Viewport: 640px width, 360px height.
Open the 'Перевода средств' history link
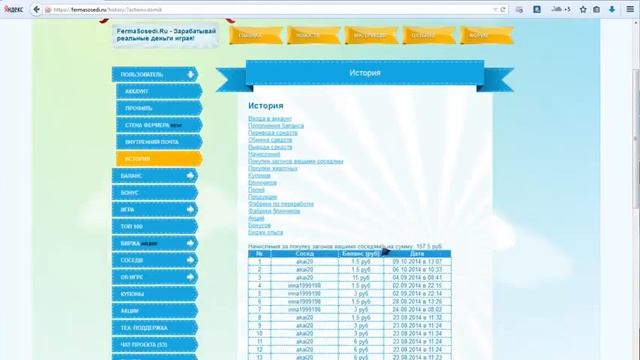click(x=273, y=133)
